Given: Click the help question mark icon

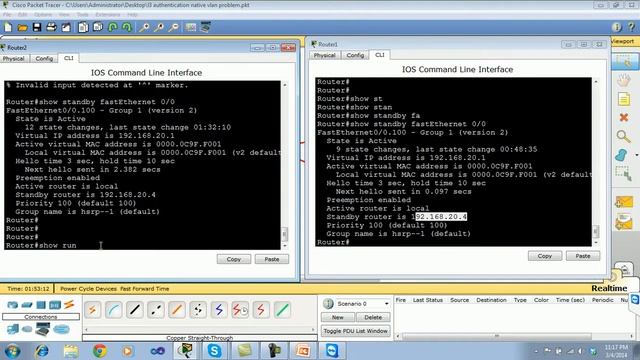Looking at the screenshot, I should 631,27.
